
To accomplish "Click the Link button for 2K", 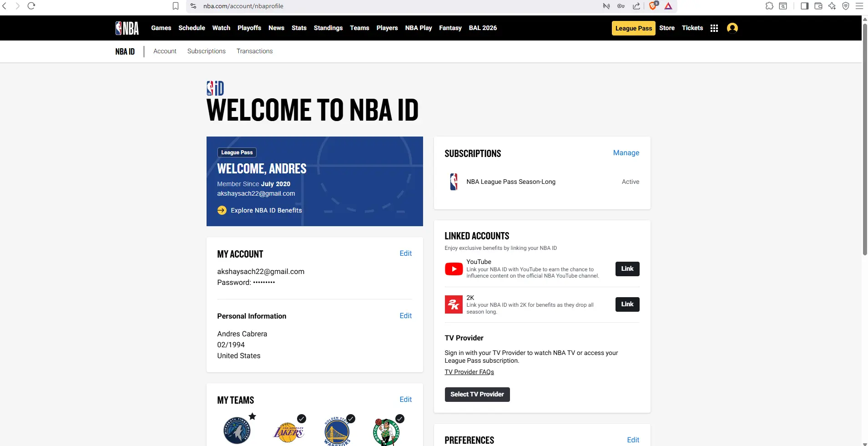I will click(627, 304).
